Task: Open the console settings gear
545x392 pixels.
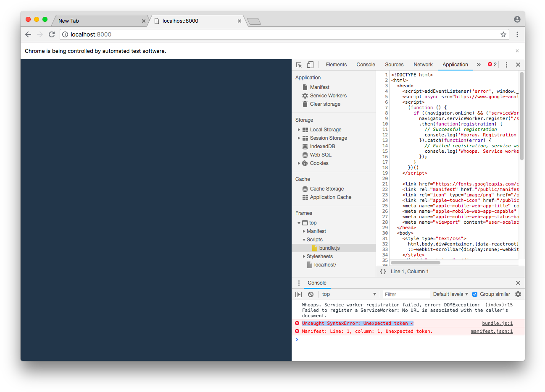Action: 518,294
